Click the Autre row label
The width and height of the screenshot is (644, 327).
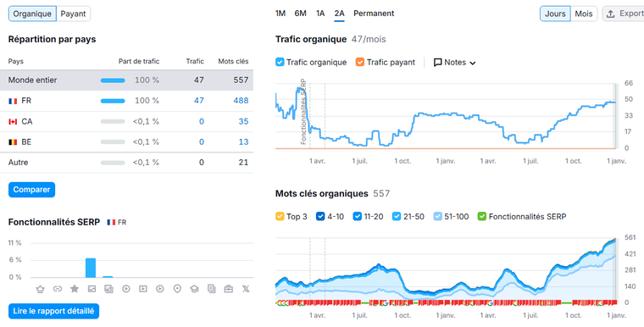pyautogui.click(x=18, y=163)
